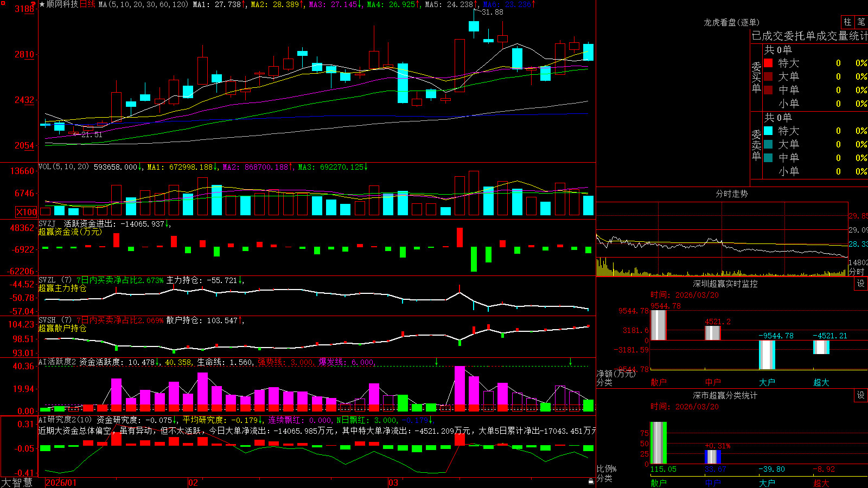Click the SVZJ indicator name
868x488 pixels.
point(47,224)
